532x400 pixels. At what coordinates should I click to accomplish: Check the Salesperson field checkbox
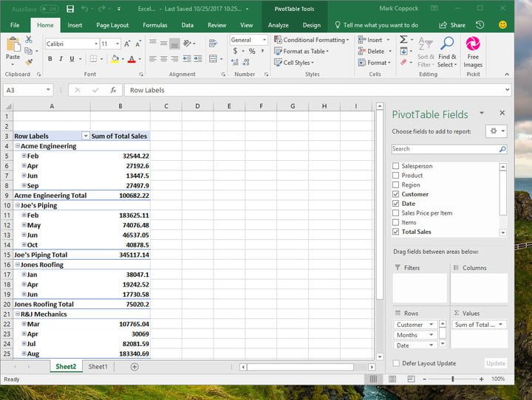tap(396, 166)
